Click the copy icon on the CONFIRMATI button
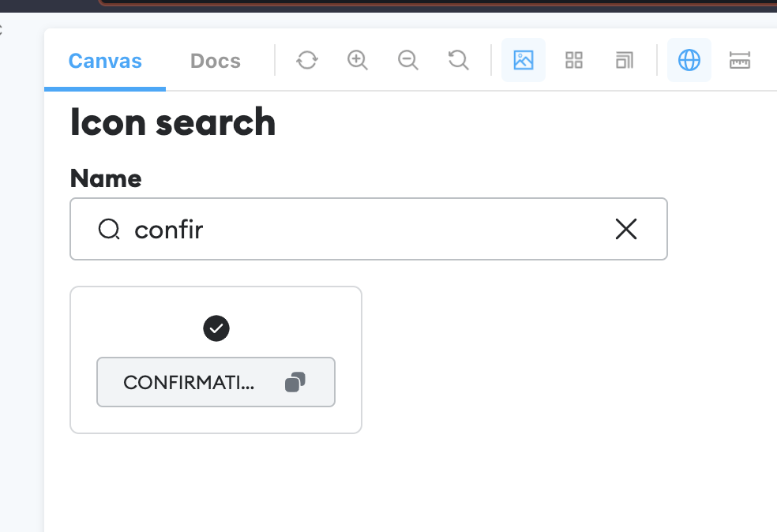 [x=296, y=381]
